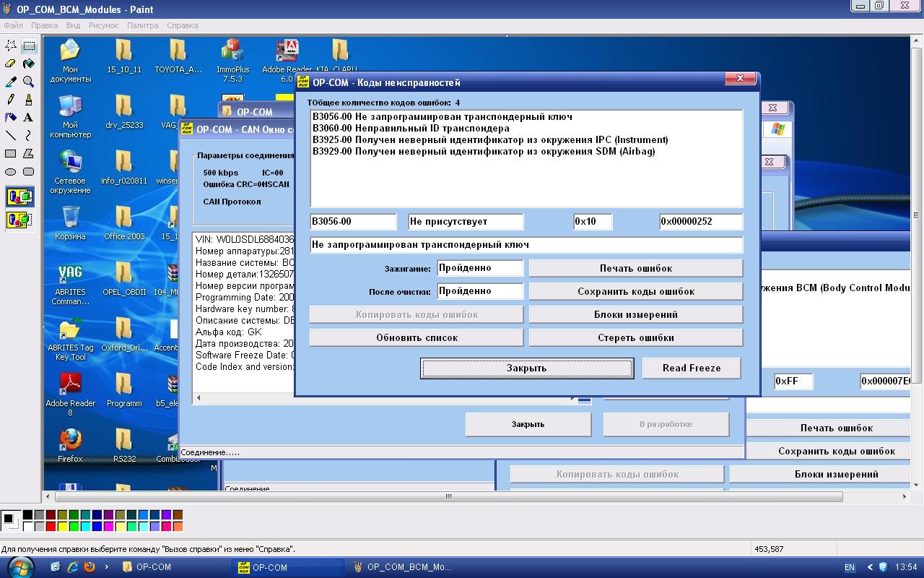Click the 0x00000252 value field
Viewport: 924px width, 578px height.
[701, 222]
